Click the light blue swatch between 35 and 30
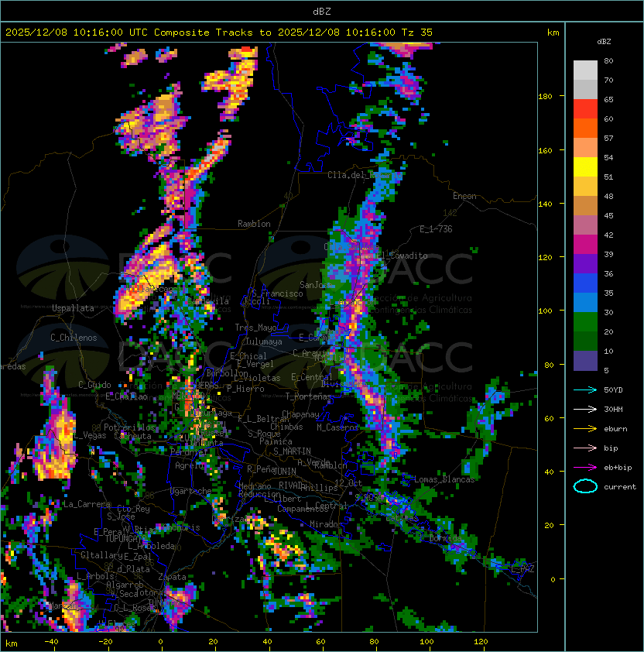The width and height of the screenshot is (644, 652). tap(585, 302)
